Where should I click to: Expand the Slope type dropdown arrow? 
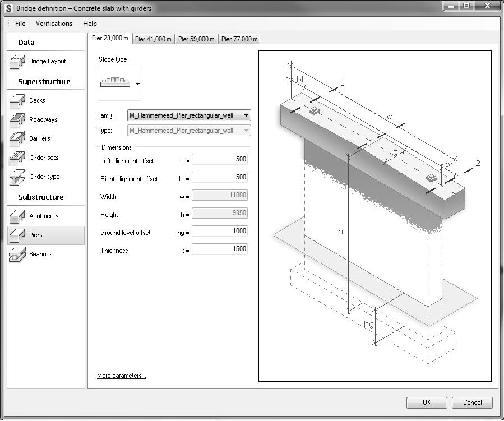click(x=137, y=84)
